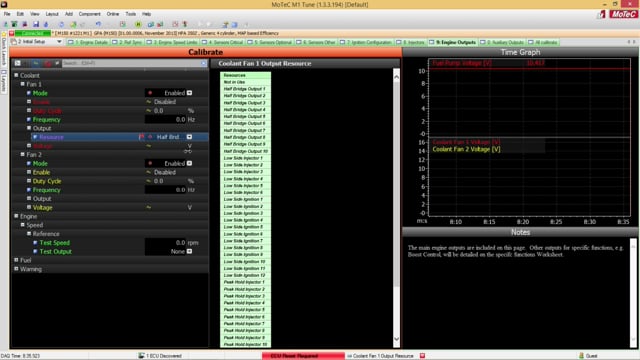The width and height of the screenshot is (640, 360).
Task: Select Low Side Ignition 1 in the resource list
Action: tap(245, 199)
